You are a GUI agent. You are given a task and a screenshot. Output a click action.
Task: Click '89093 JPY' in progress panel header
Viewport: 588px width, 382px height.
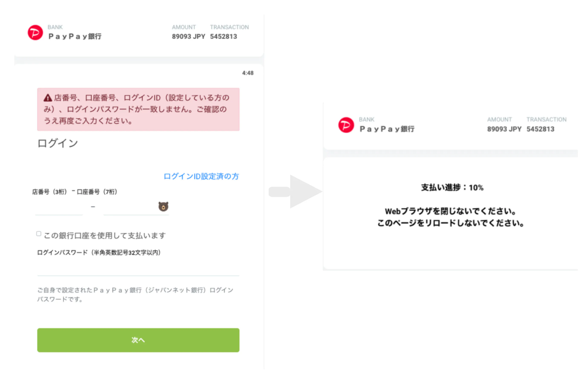pyautogui.click(x=504, y=129)
